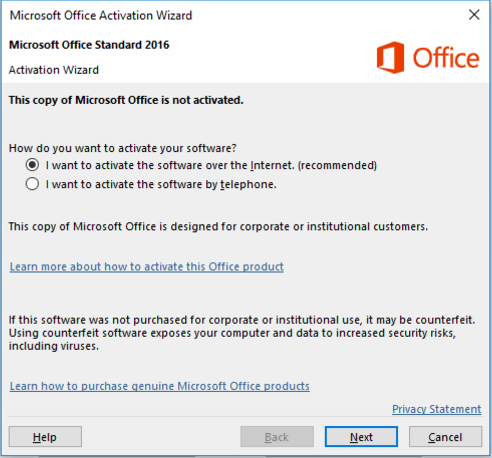Image resolution: width=492 pixels, height=458 pixels.
Task: Click the Help button
Action: (x=45, y=437)
